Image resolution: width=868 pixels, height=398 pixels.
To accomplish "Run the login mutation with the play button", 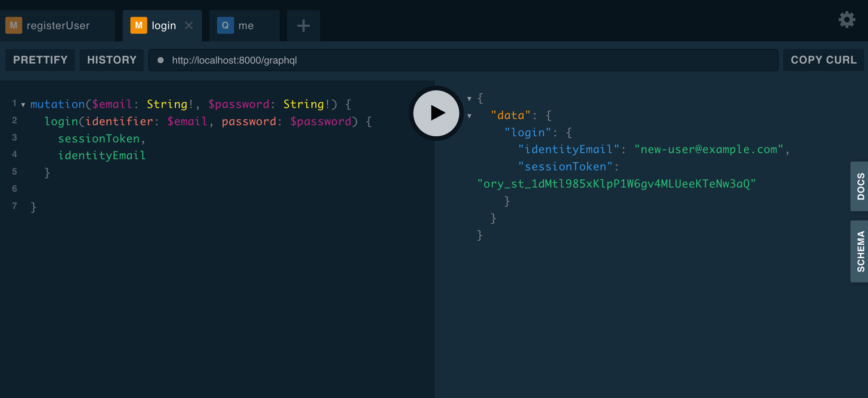I will 436,113.
